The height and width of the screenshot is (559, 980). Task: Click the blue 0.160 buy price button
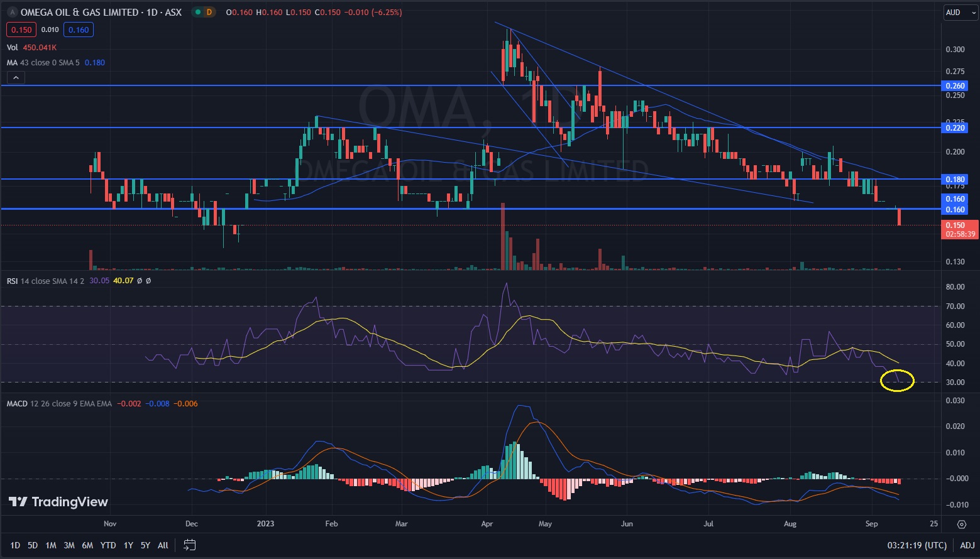[79, 30]
